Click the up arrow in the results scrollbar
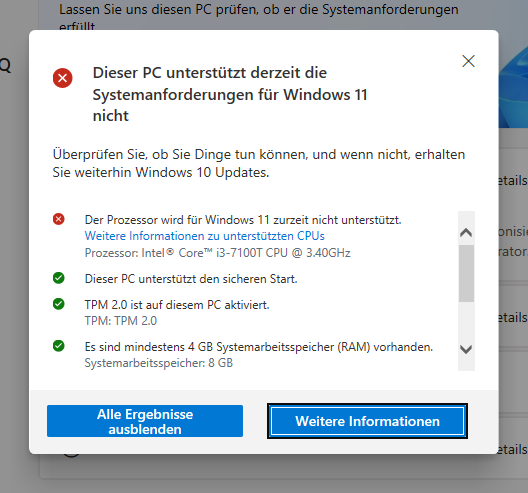 466,232
